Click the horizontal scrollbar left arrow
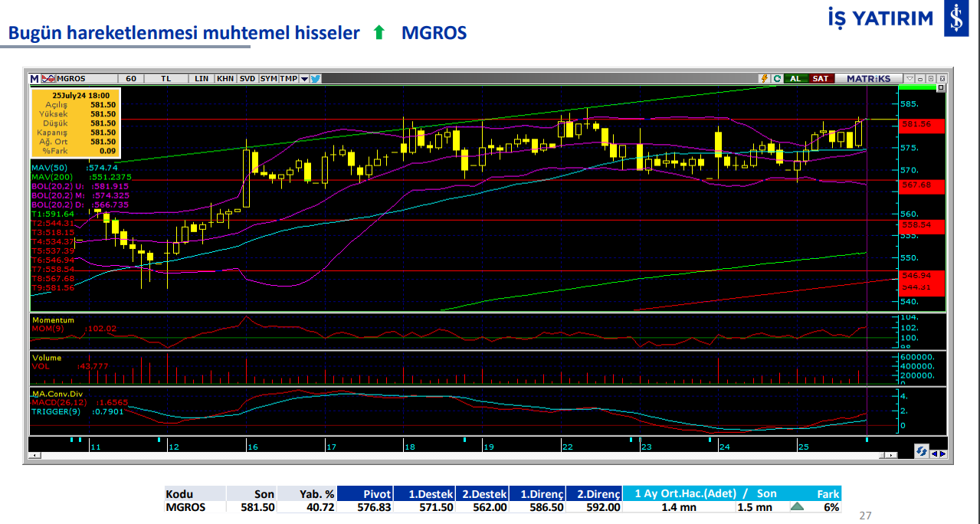The width and height of the screenshot is (980, 524). pyautogui.click(x=33, y=457)
